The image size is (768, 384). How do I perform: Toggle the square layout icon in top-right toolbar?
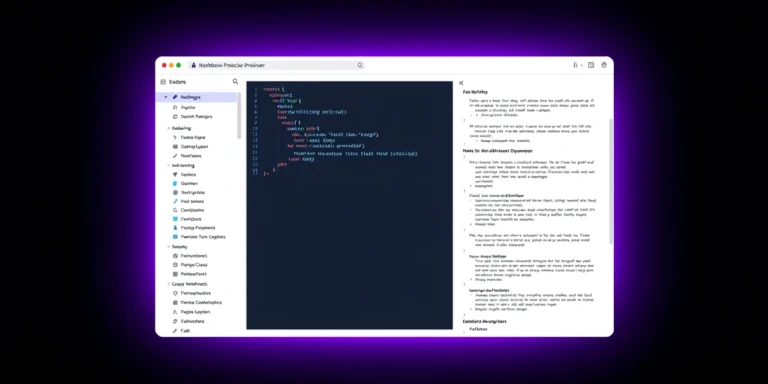tap(591, 65)
